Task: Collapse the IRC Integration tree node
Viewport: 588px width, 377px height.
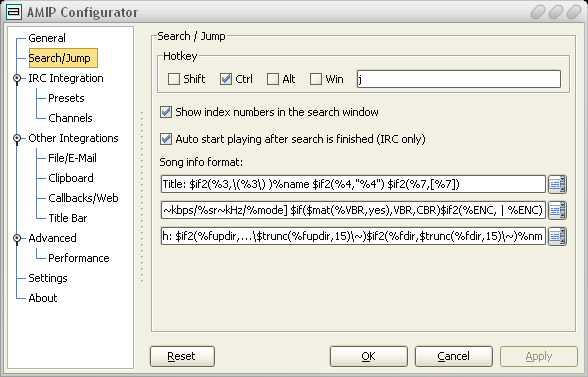Action: (17, 78)
